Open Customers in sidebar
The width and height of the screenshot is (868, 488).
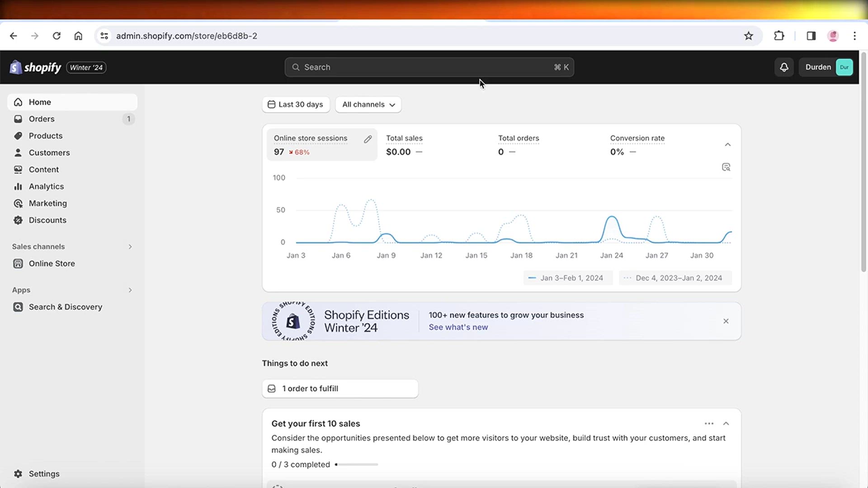(x=72, y=153)
